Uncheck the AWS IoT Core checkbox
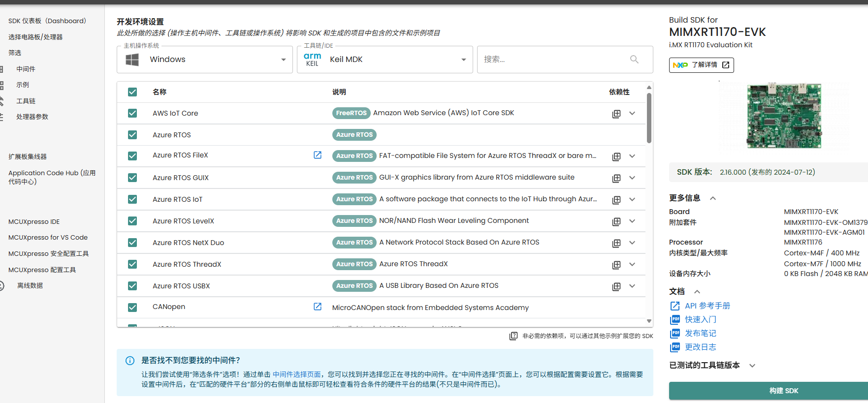 (x=132, y=113)
